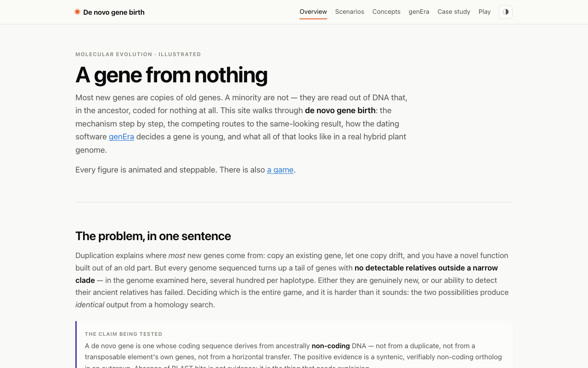Go to the Scenarios page
Viewport: 588px width, 368px height.
click(350, 11)
